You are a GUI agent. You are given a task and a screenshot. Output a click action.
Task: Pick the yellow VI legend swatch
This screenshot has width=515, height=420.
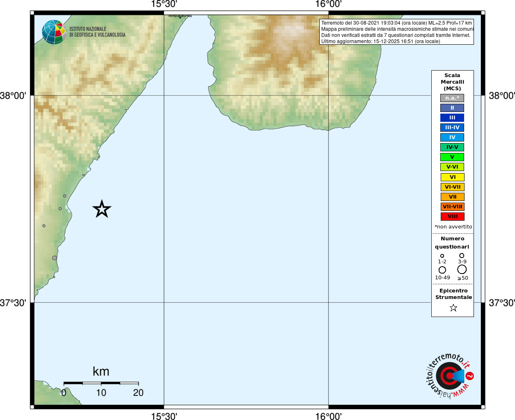click(452, 177)
